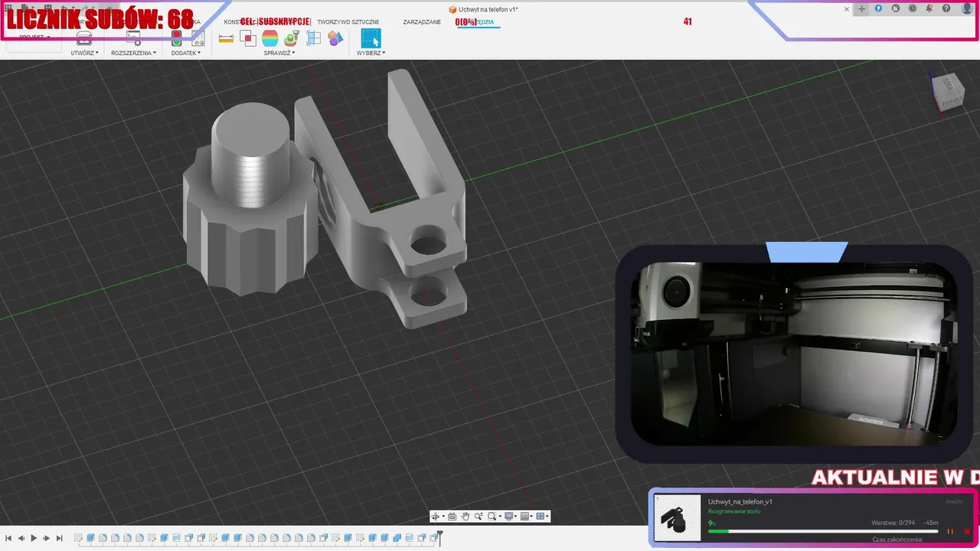Select the colored shapes analysis tool
980x551 pixels.
click(x=335, y=38)
